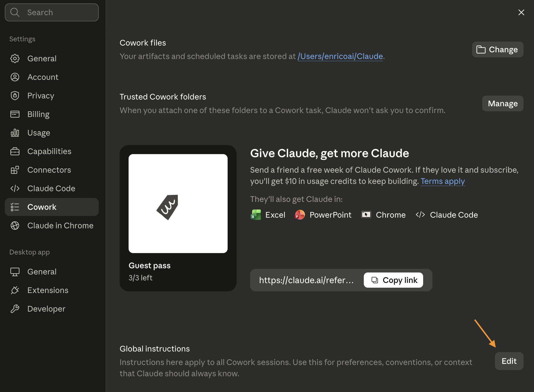Go to Account settings

52,77
